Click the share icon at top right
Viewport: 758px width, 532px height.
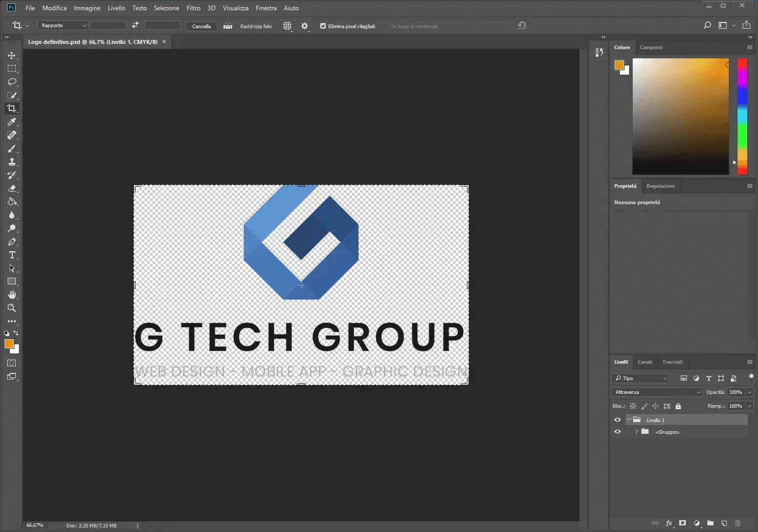click(x=746, y=25)
